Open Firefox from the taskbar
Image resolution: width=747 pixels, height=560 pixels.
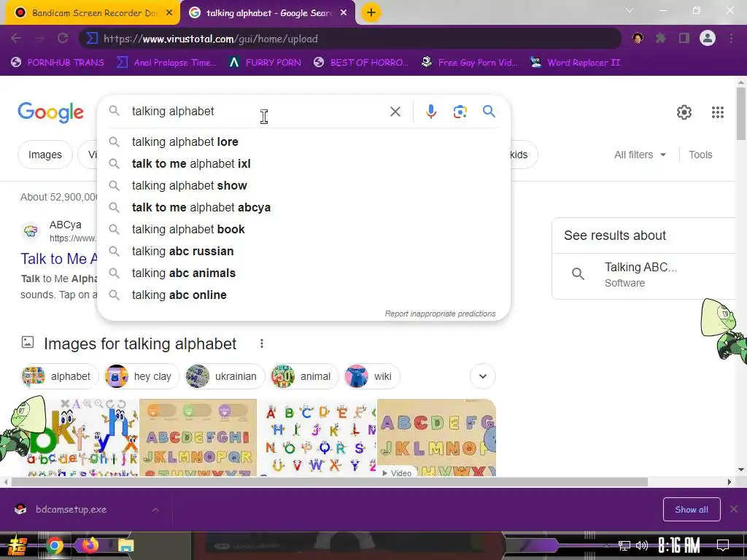point(90,545)
